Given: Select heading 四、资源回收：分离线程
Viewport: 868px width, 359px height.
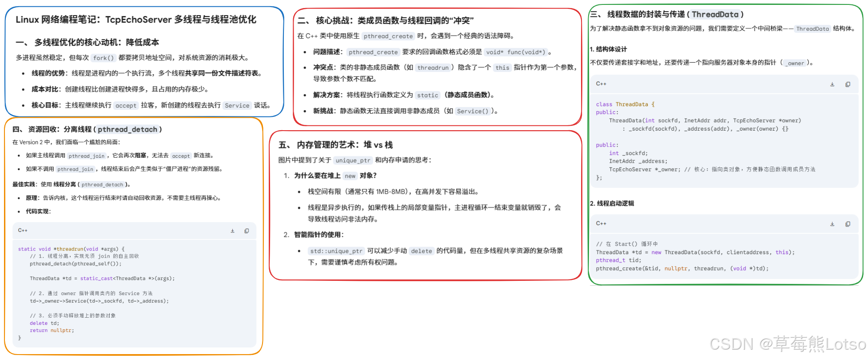Looking at the screenshot, I should [x=87, y=129].
